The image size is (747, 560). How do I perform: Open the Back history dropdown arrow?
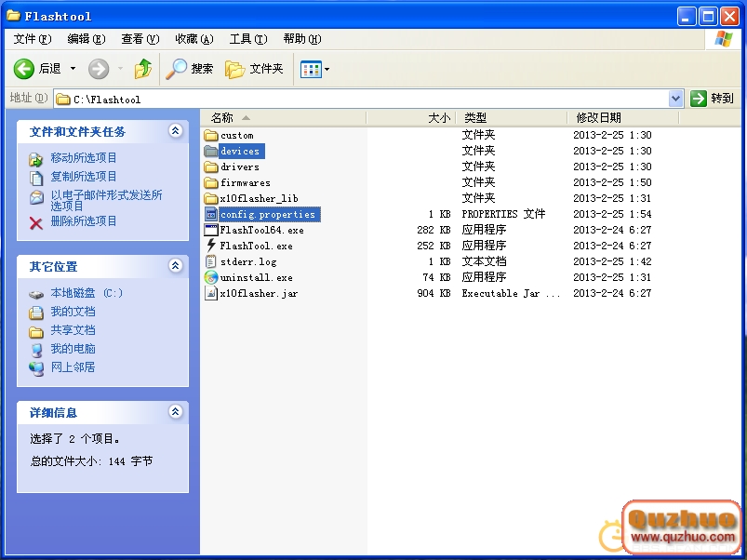click(73, 69)
